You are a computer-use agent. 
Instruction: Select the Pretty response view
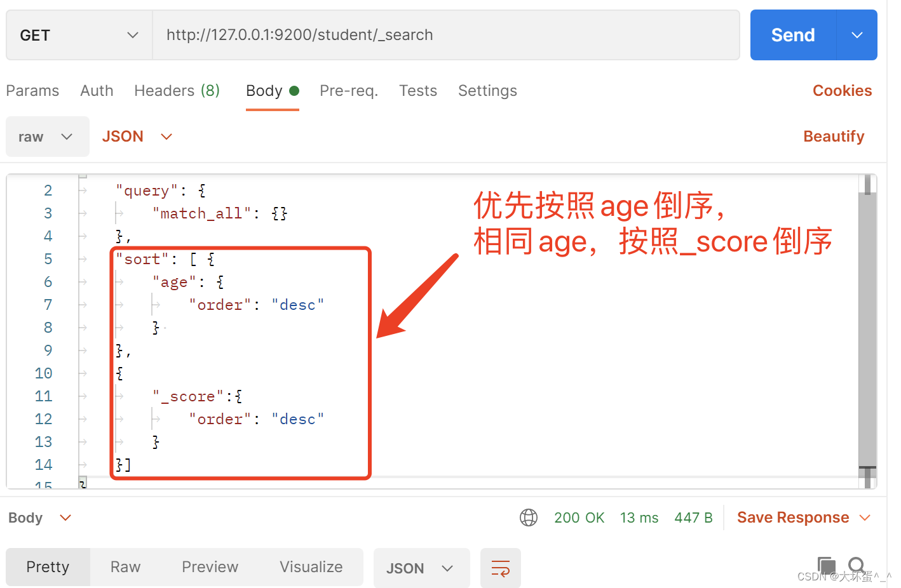point(48,567)
